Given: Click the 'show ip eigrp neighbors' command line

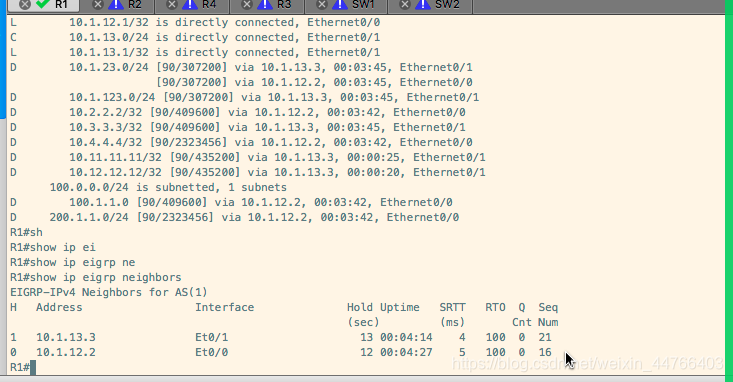Looking at the screenshot, I should [96, 277].
